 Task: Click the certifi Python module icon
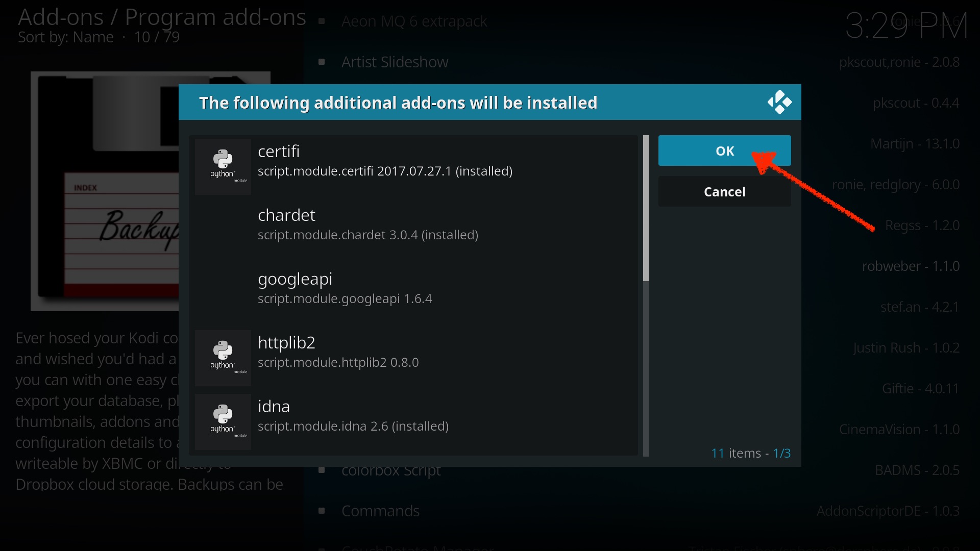point(223,166)
